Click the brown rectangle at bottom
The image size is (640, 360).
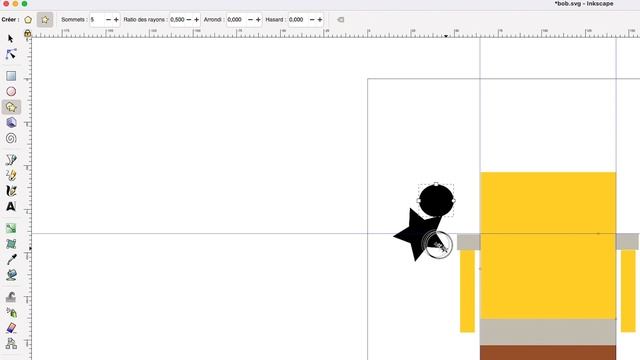point(548,353)
